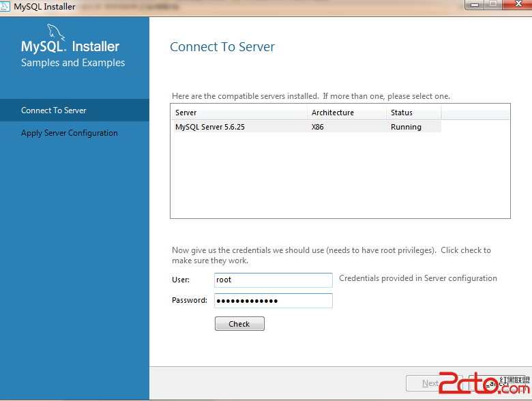Image resolution: width=532 pixels, height=401 pixels.
Task: Click the Next button
Action: pos(430,383)
